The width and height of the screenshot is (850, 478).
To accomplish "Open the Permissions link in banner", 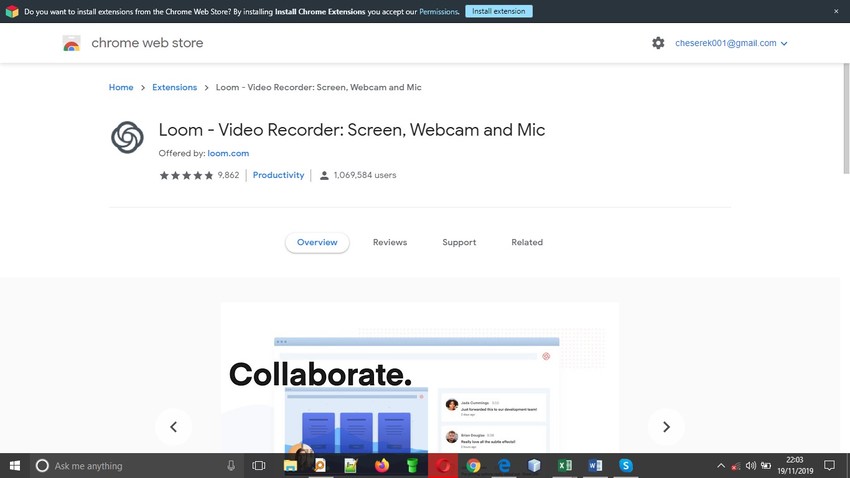I will point(439,11).
